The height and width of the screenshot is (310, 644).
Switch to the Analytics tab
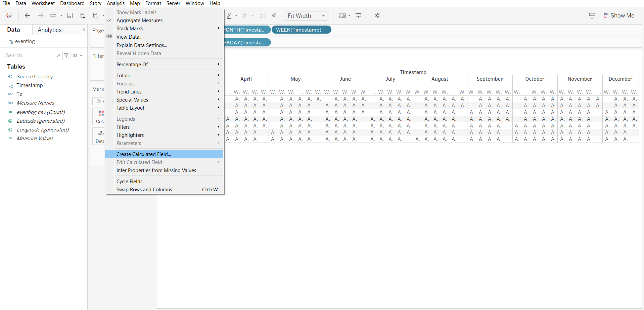[50, 30]
